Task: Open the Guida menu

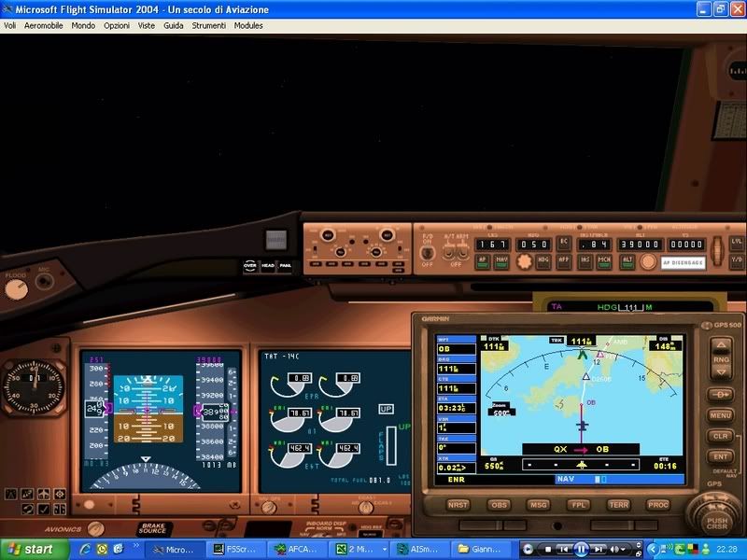Action: point(174,26)
